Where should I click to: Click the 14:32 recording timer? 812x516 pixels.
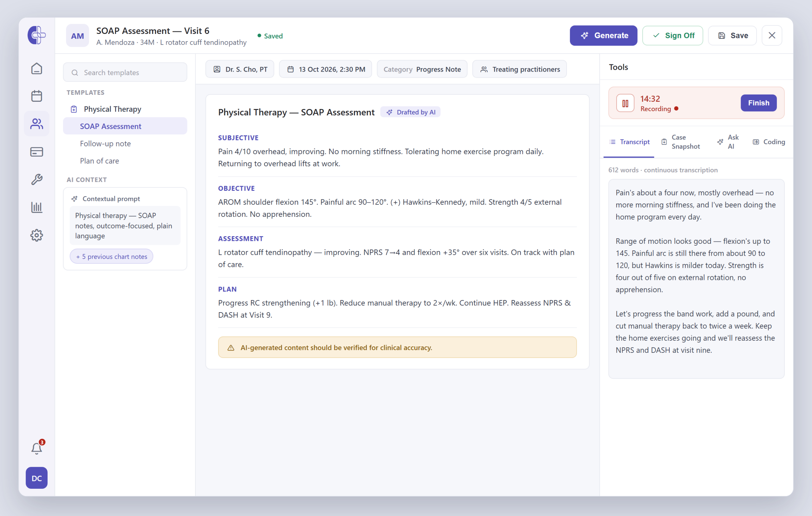pyautogui.click(x=650, y=99)
